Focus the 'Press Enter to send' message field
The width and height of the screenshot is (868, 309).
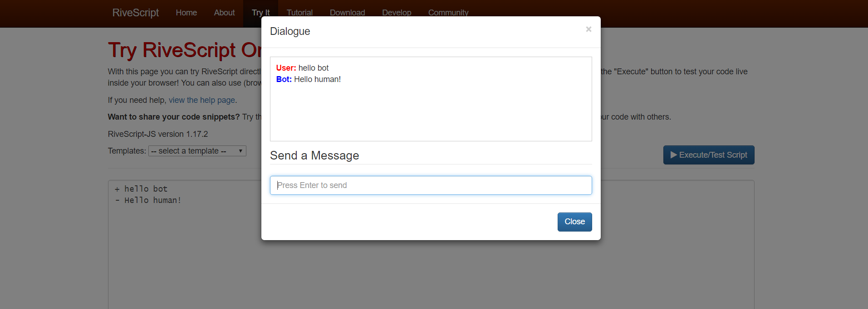coord(431,185)
